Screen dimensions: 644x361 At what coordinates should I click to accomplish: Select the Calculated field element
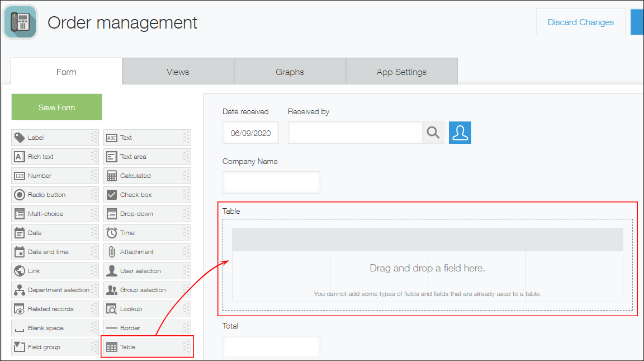[146, 176]
